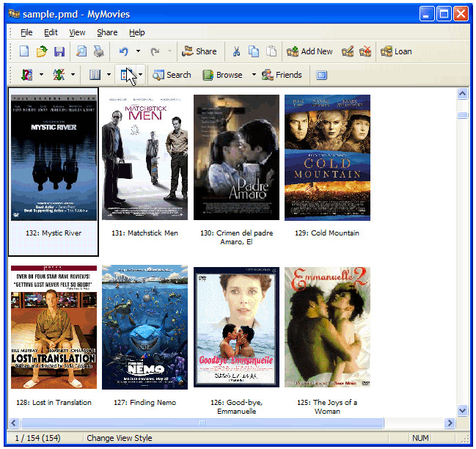This screenshot has width=476, height=449.
Task: Open the Help menu
Action: click(x=136, y=32)
